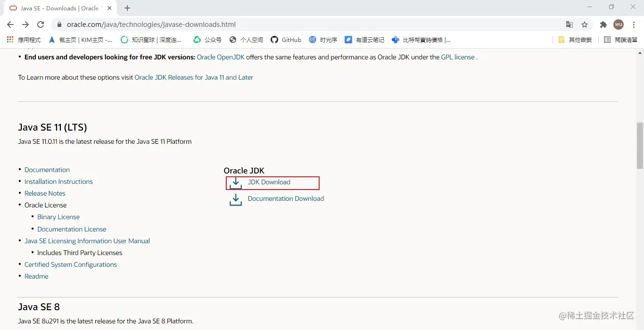
Task: Open the 閱讀清單 reading list
Action: point(620,40)
